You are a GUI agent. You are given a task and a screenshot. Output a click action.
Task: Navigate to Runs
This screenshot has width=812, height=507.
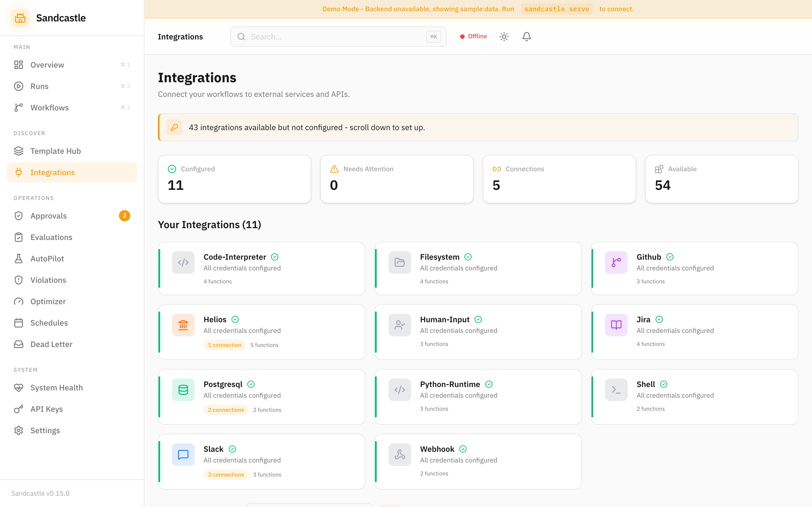[x=39, y=86]
